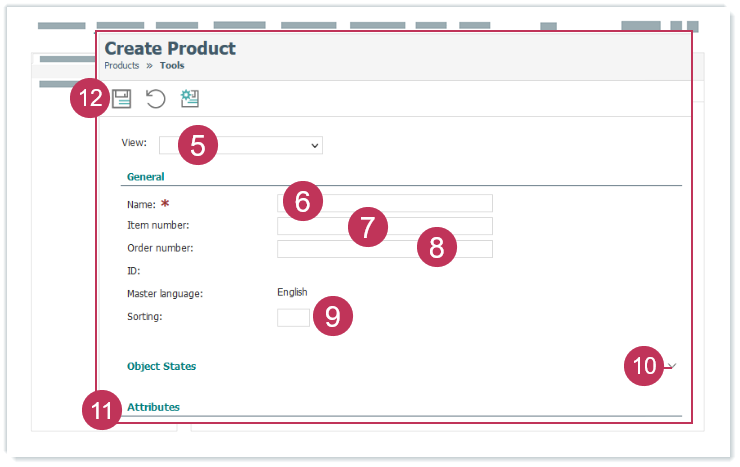
Task: Click the numbered callout 10 marker
Action: [645, 366]
